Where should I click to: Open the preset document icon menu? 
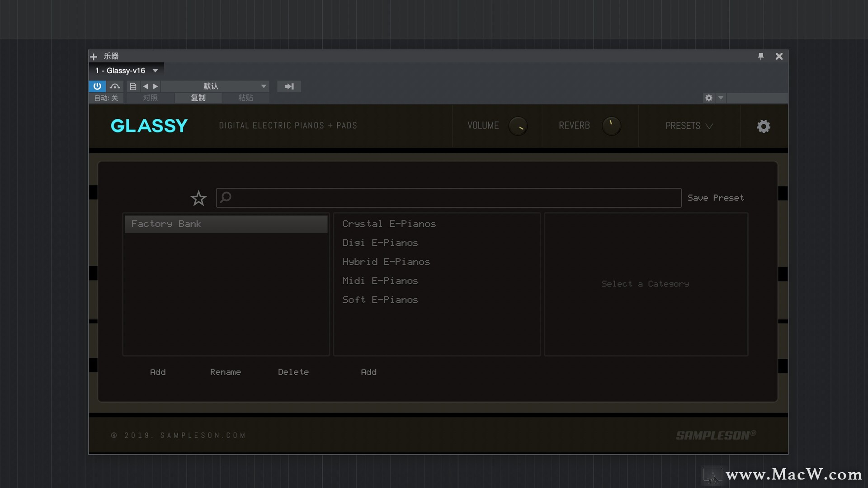pos(133,86)
